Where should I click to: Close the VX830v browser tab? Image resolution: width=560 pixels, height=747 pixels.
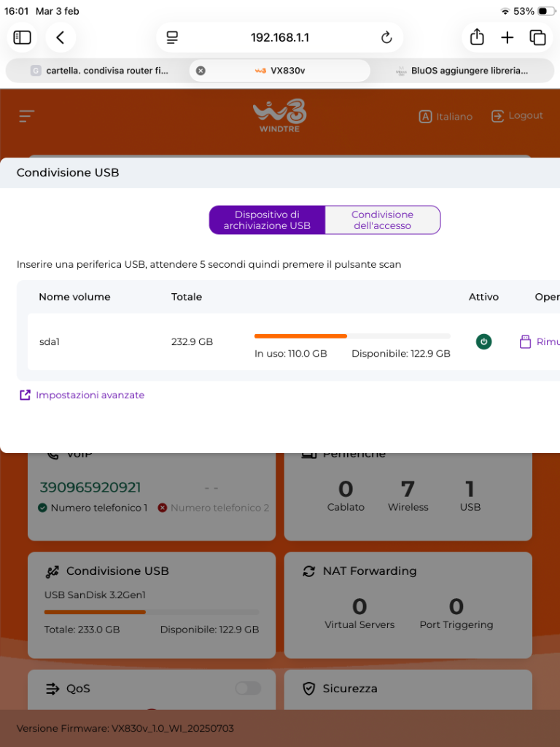point(201,71)
